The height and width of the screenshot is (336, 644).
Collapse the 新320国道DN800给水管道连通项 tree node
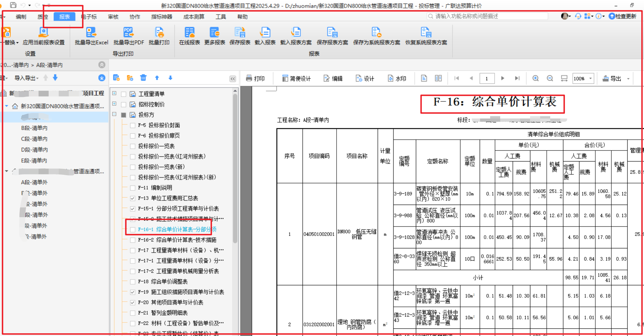pos(6,106)
